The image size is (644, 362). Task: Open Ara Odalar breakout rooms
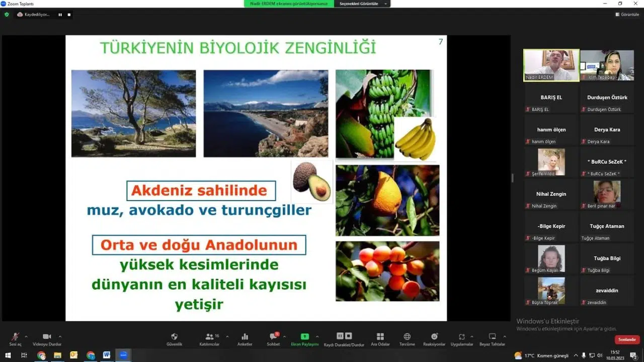380,339
